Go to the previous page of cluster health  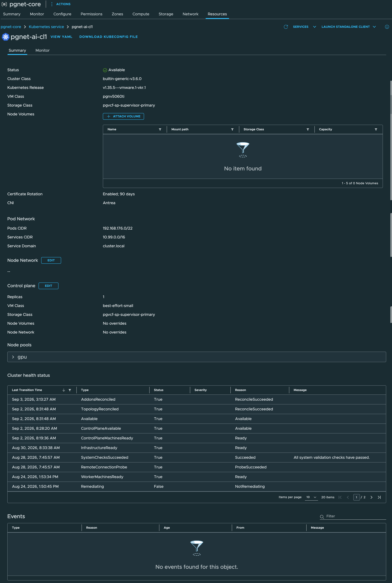pos(348,497)
